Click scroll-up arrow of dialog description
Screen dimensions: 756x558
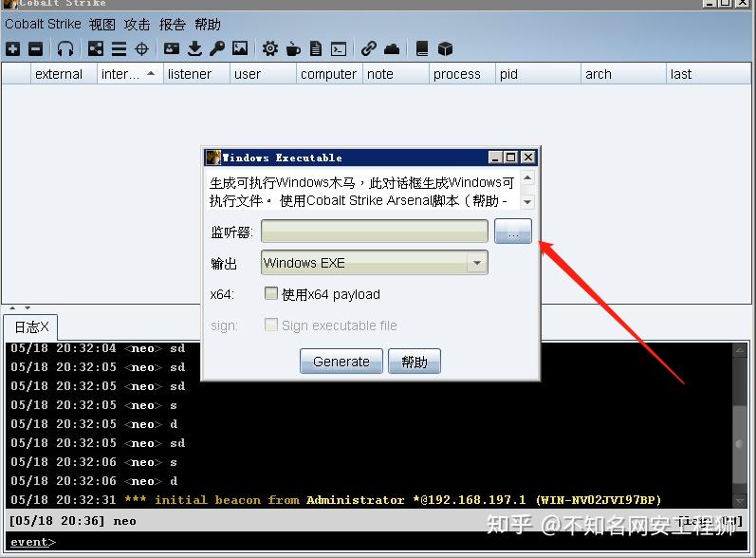(x=527, y=178)
